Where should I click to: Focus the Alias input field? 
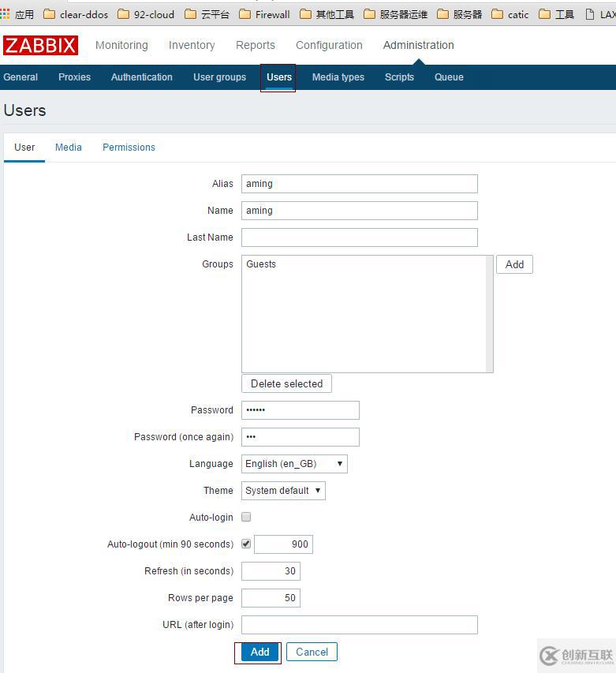[x=360, y=184]
